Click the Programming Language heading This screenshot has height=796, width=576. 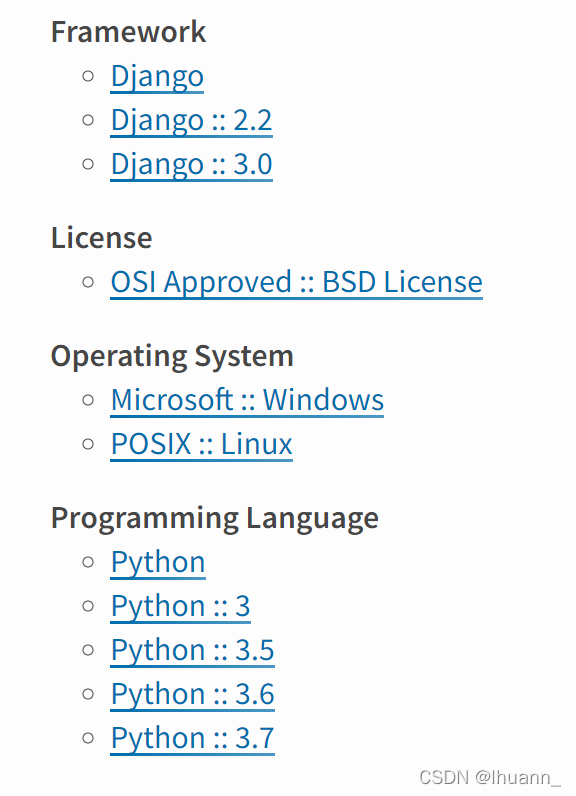tap(215, 519)
